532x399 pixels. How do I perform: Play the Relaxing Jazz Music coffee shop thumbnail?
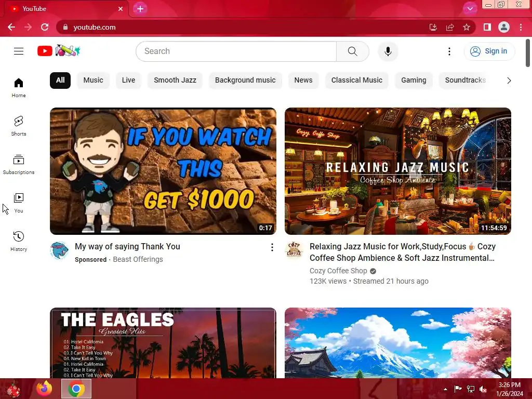(x=397, y=171)
